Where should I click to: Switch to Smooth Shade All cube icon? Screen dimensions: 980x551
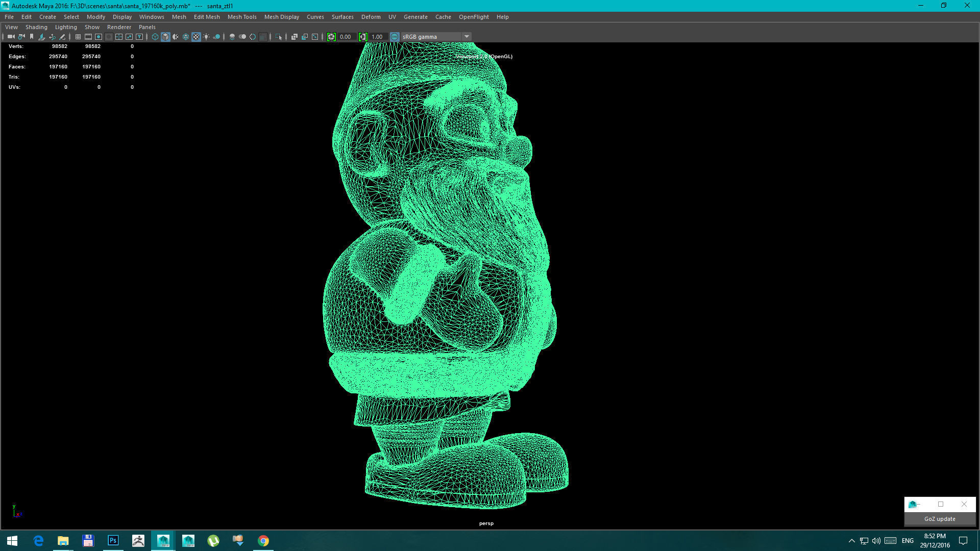coord(165,37)
